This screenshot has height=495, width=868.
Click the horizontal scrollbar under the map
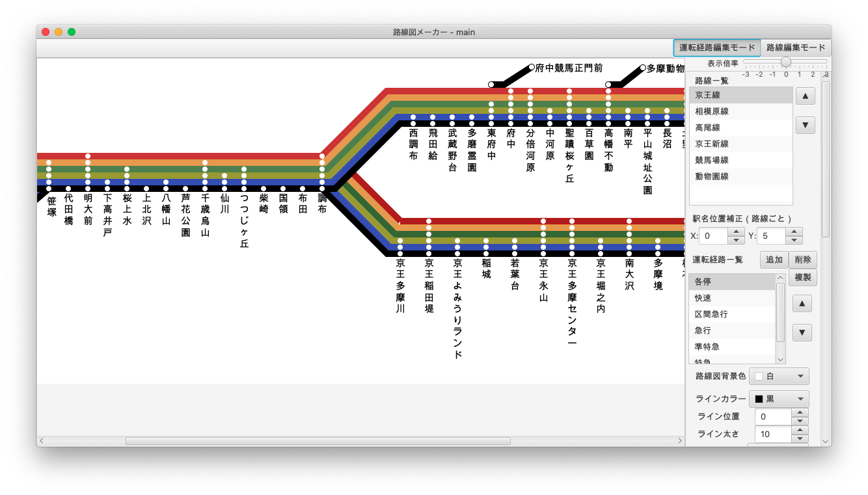[318, 441]
